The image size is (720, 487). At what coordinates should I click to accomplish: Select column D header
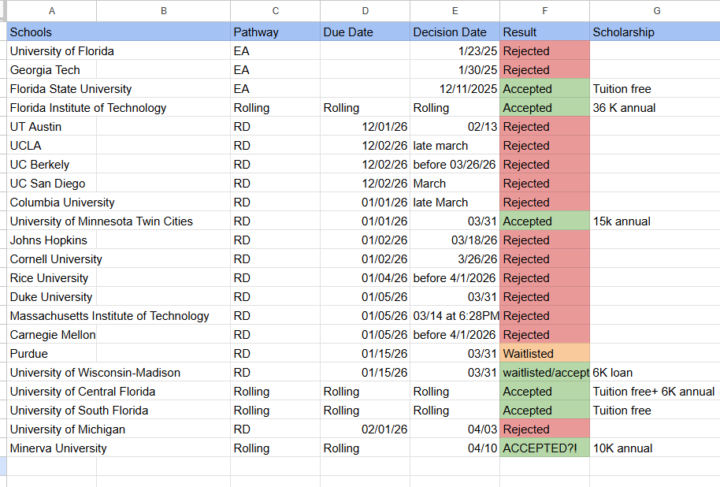point(365,11)
